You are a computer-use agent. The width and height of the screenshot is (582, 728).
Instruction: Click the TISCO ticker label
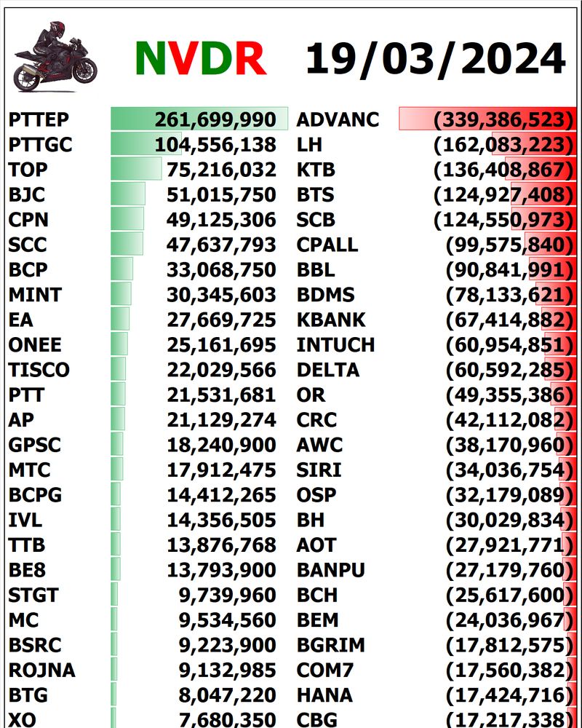[x=39, y=370]
